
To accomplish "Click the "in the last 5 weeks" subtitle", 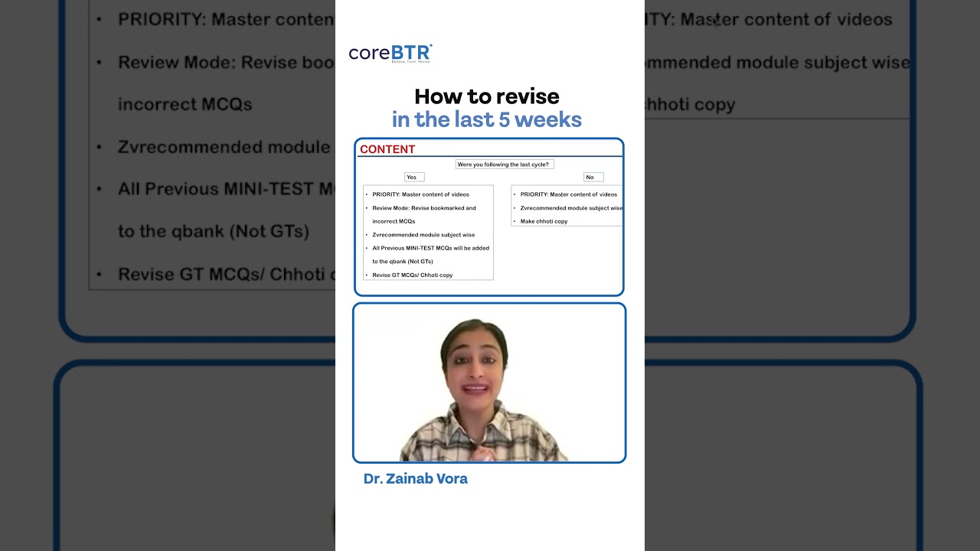I will tap(487, 119).
